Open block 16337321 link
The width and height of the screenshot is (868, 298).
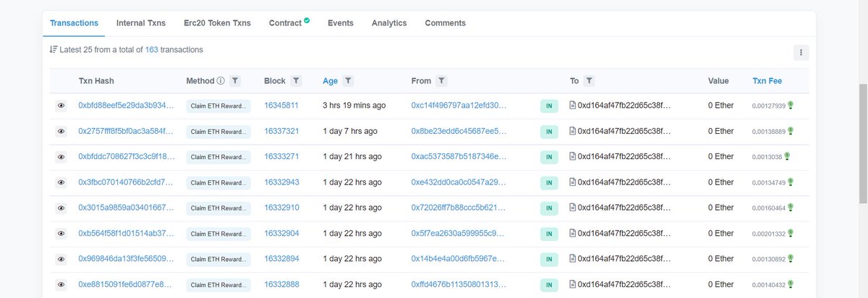point(281,131)
